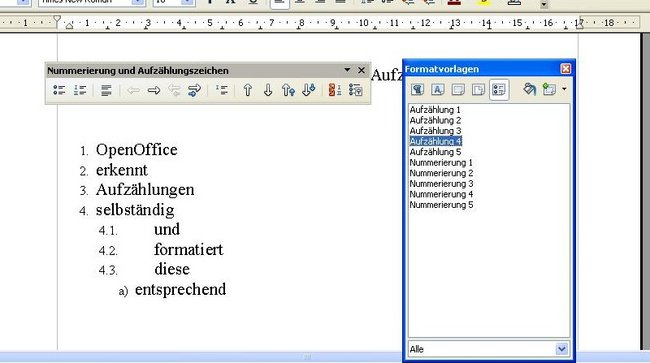Select style Nummerierung 5
The height and width of the screenshot is (363, 650).
[x=441, y=205]
